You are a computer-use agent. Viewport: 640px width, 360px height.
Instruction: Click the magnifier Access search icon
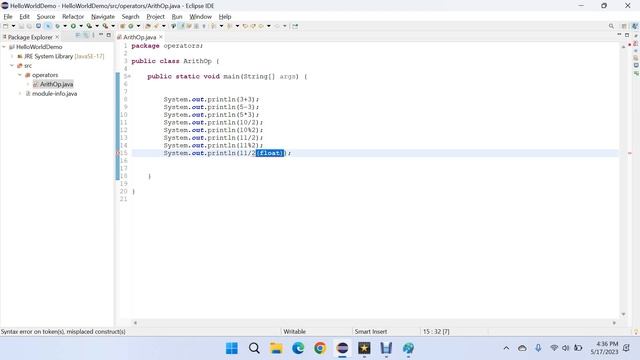611,26
